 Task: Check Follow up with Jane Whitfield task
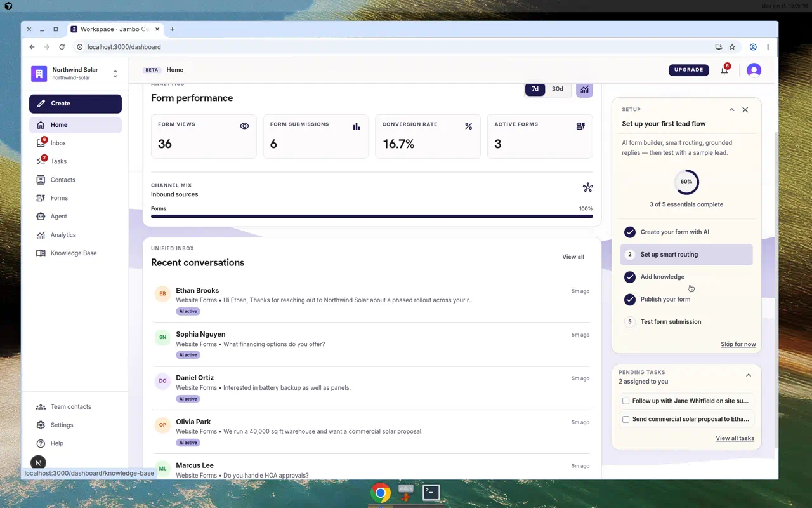[626, 401]
